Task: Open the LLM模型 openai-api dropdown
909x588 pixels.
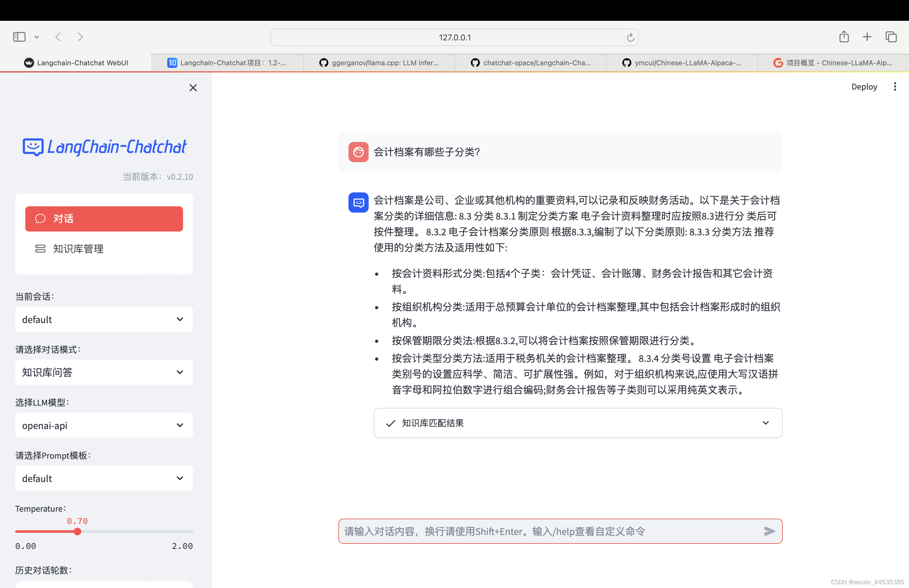Action: (x=104, y=425)
